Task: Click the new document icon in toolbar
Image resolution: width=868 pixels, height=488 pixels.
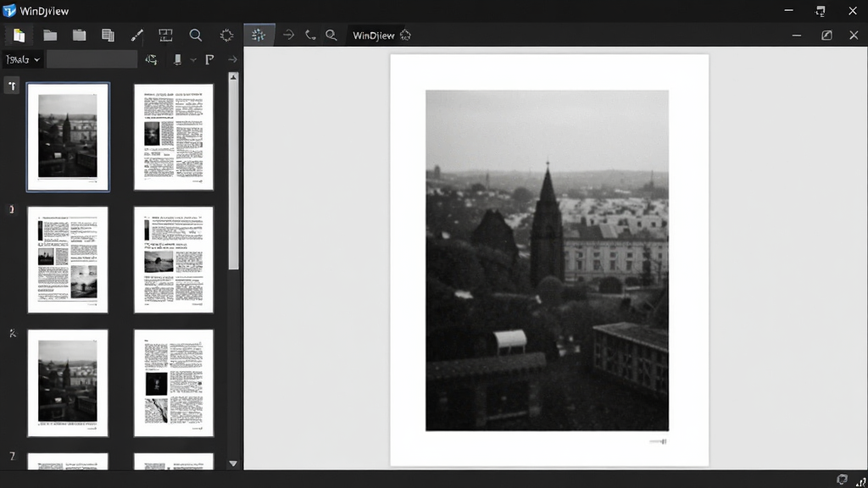Action: coord(19,36)
